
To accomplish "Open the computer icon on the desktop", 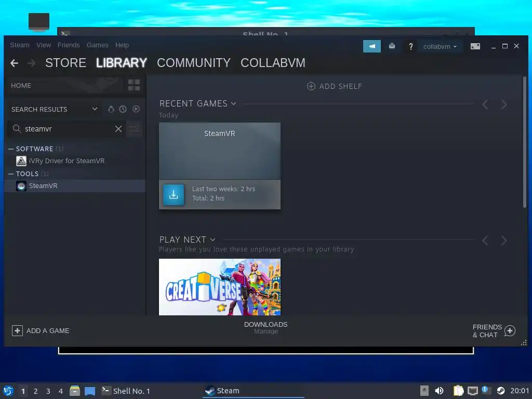I will coord(38,22).
